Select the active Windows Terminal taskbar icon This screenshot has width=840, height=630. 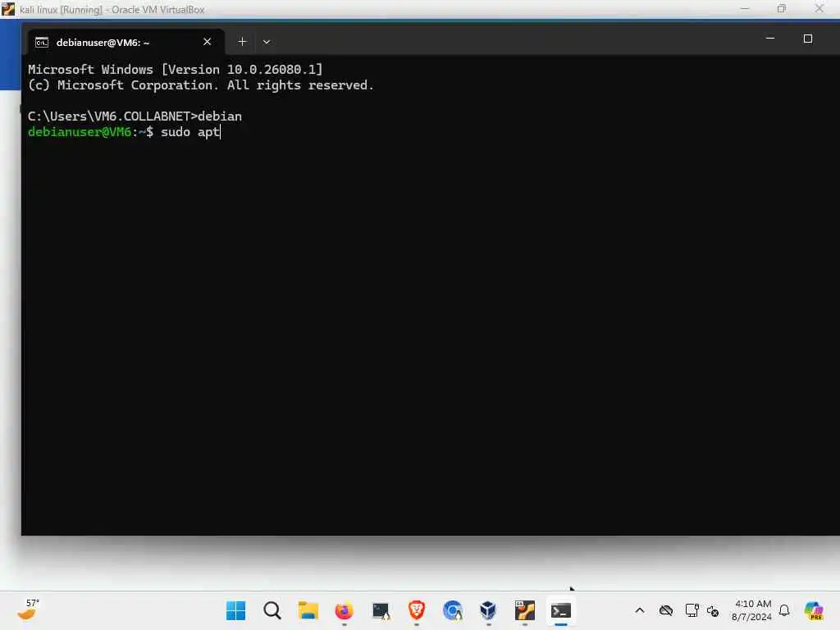pos(561,610)
